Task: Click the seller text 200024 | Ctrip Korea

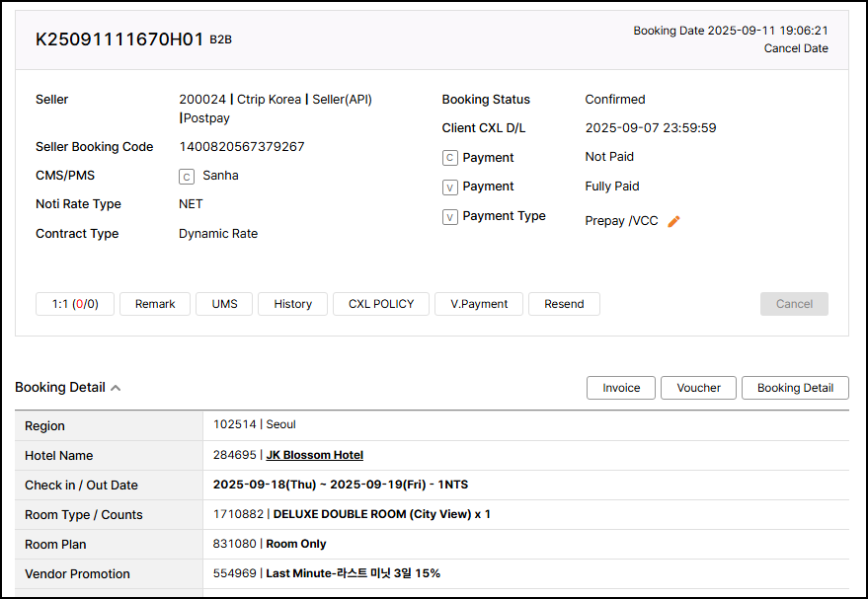Action: (x=240, y=99)
